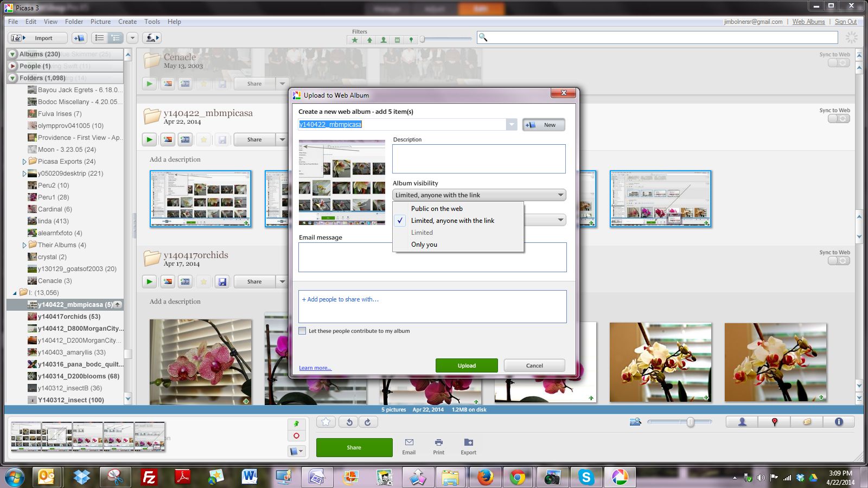
Task: Toggle Sync to Web for y140422_mbmpicasa folder
Action: 839,119
